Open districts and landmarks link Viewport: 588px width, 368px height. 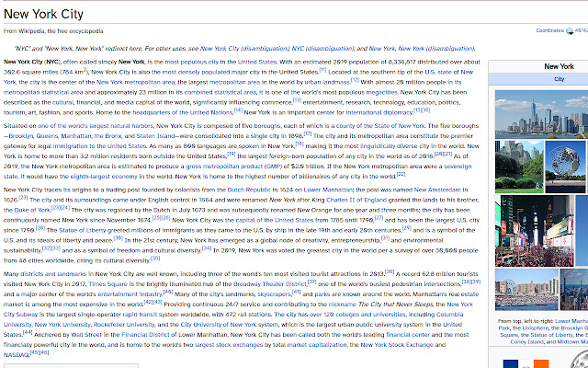[53, 274]
